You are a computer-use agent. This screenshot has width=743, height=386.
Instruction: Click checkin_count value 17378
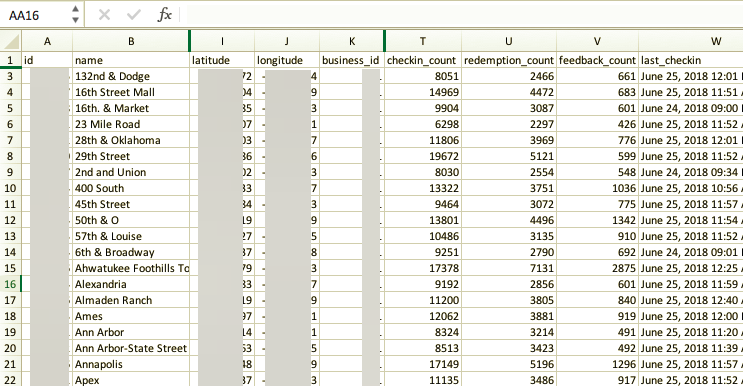(423, 268)
